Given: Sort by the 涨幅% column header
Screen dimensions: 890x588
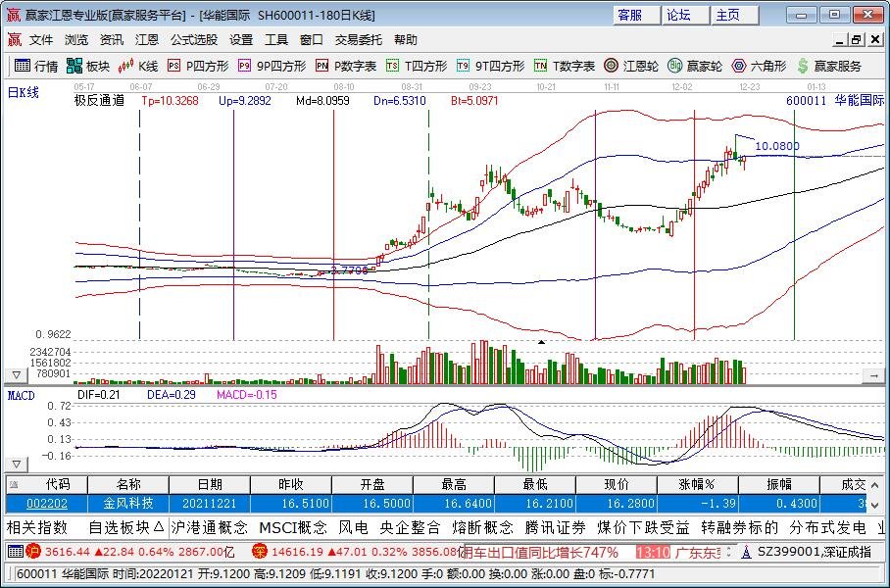Looking at the screenshot, I should (x=698, y=484).
